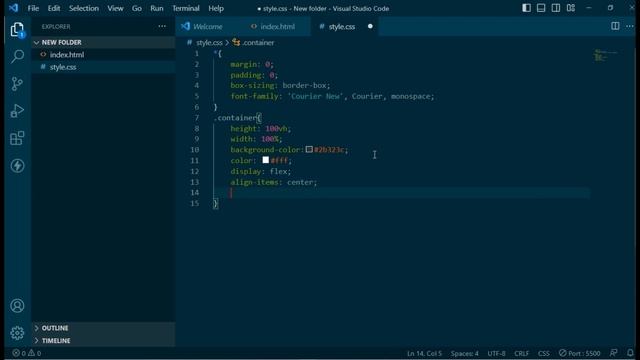The image size is (640, 360).
Task: Click align-items property on line 13
Action: tap(254, 182)
